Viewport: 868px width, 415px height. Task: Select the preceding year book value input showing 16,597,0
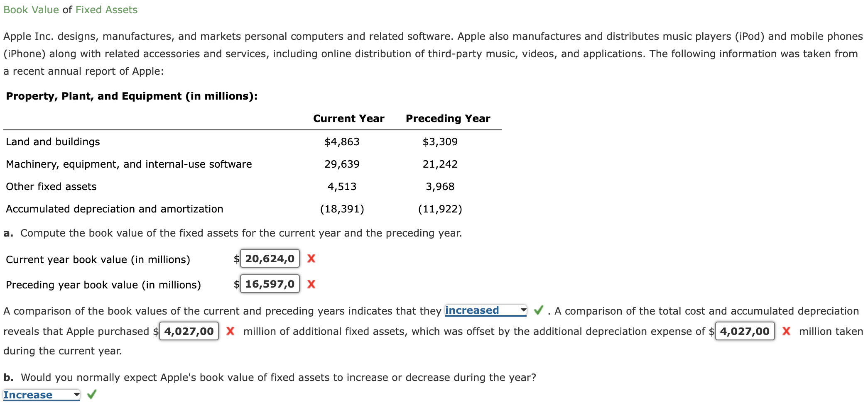(269, 284)
